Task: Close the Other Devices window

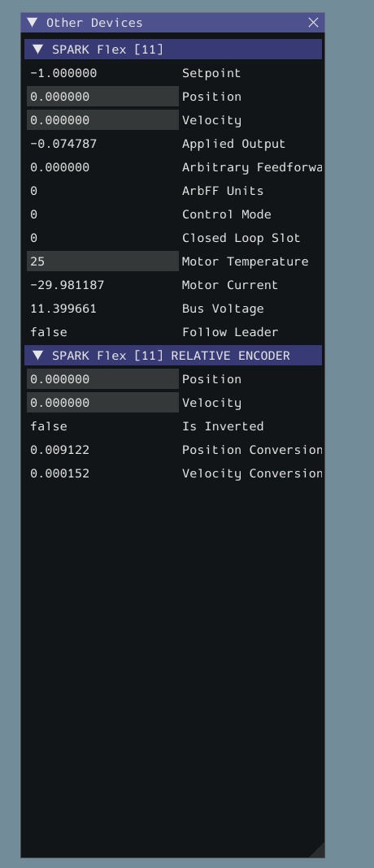Action: [x=313, y=23]
